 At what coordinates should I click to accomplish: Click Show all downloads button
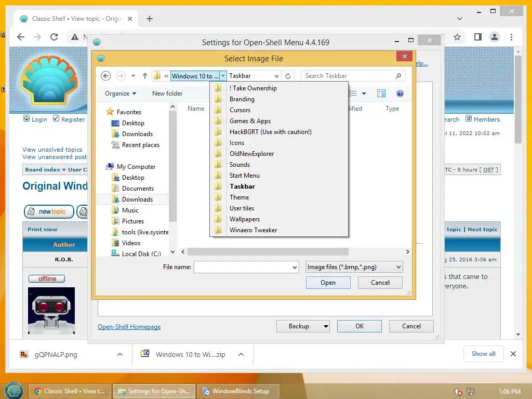[x=483, y=354]
